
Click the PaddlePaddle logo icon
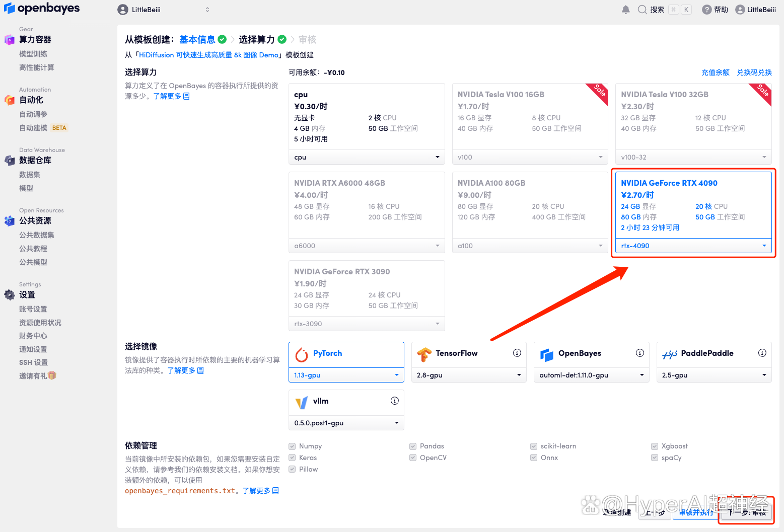[x=670, y=355]
